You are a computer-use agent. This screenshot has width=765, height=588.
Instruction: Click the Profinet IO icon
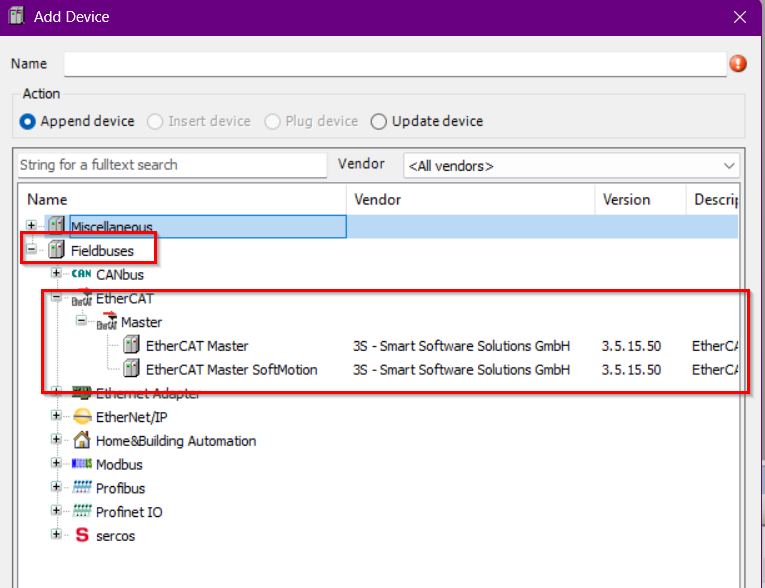pos(82,512)
